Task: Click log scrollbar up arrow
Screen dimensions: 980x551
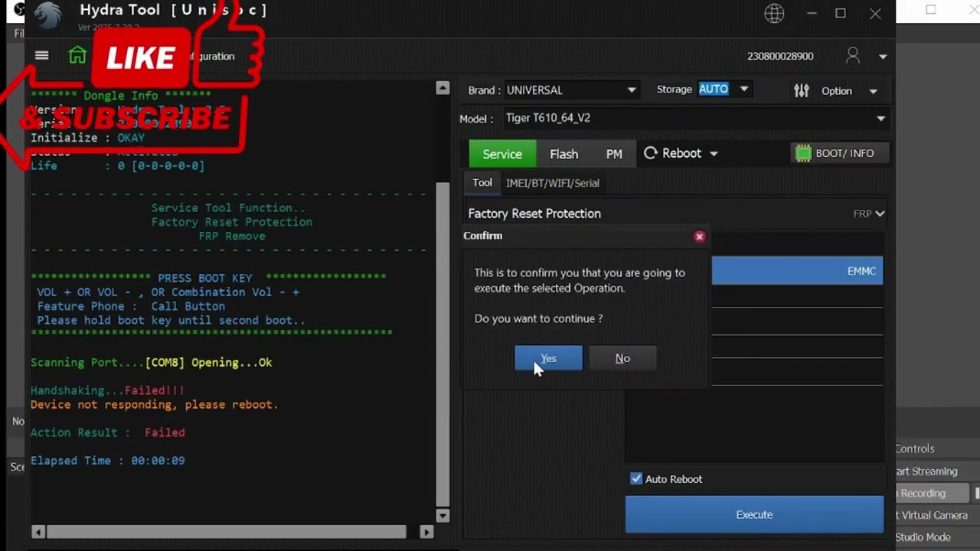Action: coord(443,88)
